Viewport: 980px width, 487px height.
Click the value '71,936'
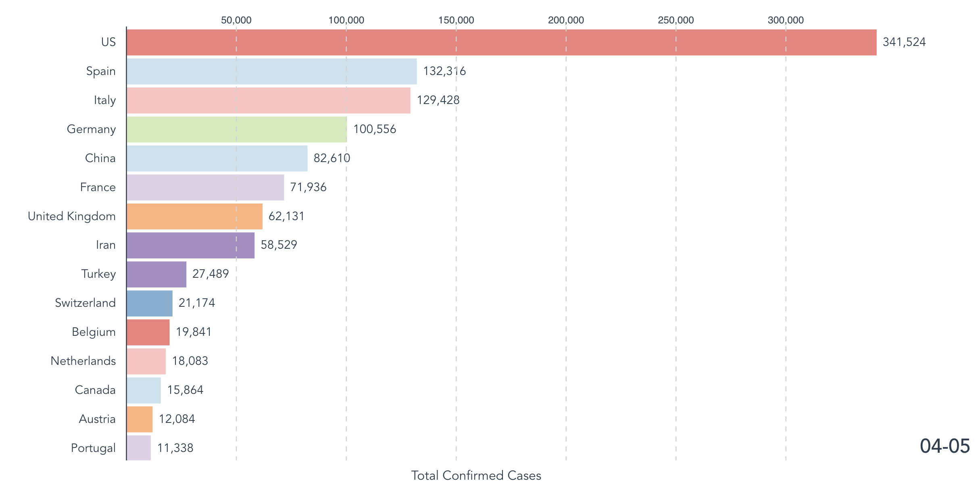[x=309, y=187]
